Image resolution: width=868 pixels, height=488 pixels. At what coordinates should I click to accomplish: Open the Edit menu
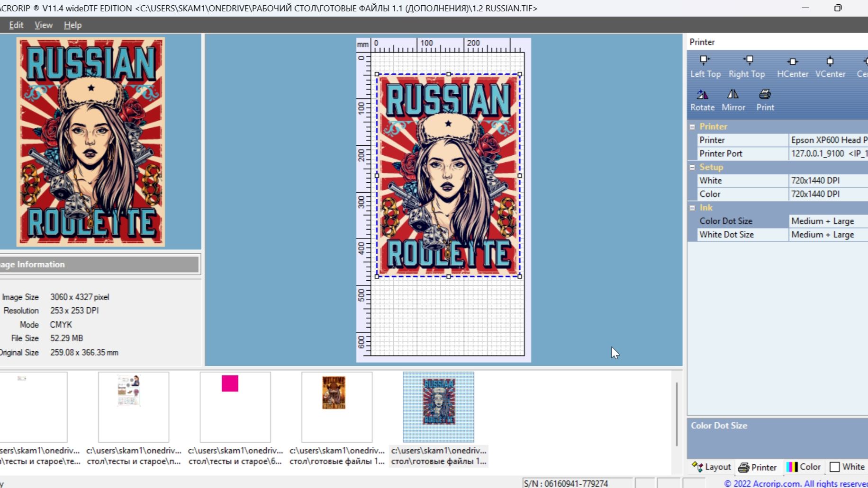pyautogui.click(x=16, y=25)
